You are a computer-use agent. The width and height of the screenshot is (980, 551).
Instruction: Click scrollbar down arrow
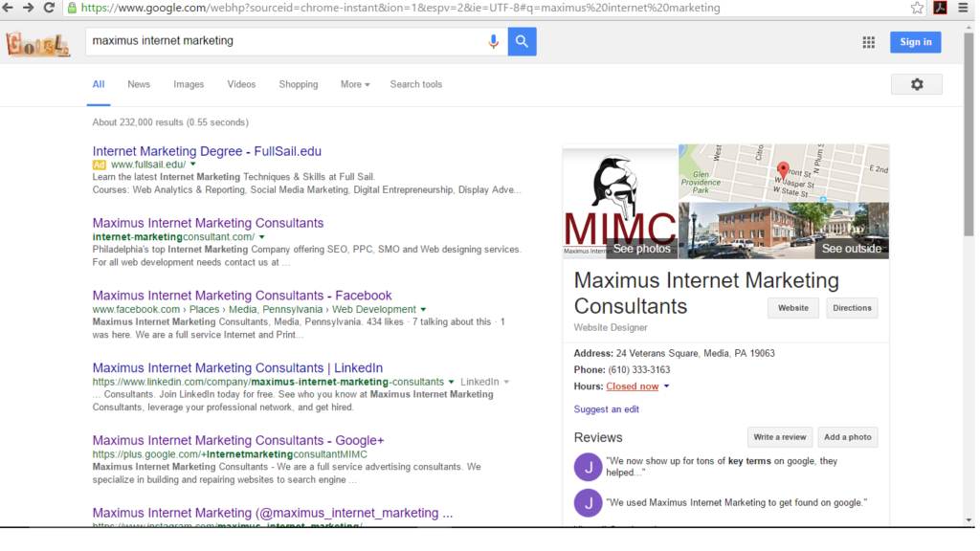click(969, 519)
